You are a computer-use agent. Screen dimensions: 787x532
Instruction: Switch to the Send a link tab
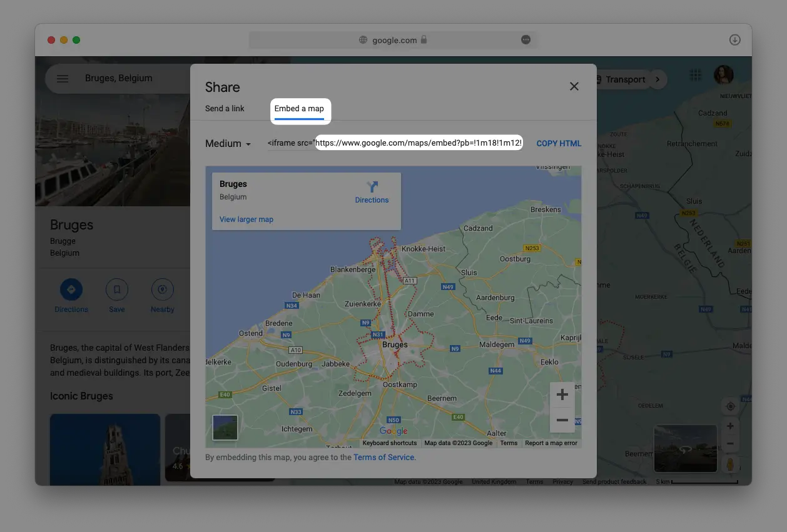[x=225, y=109]
